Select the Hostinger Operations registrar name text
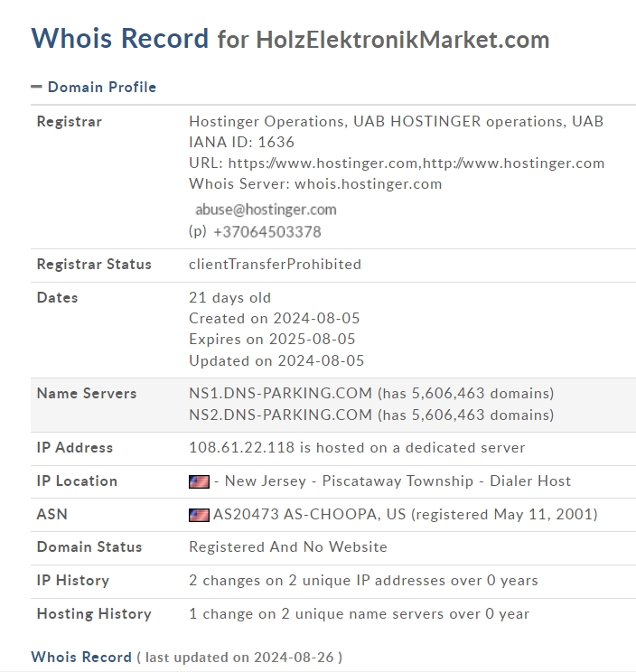Viewport: 636px width, 672px height. 396,122
